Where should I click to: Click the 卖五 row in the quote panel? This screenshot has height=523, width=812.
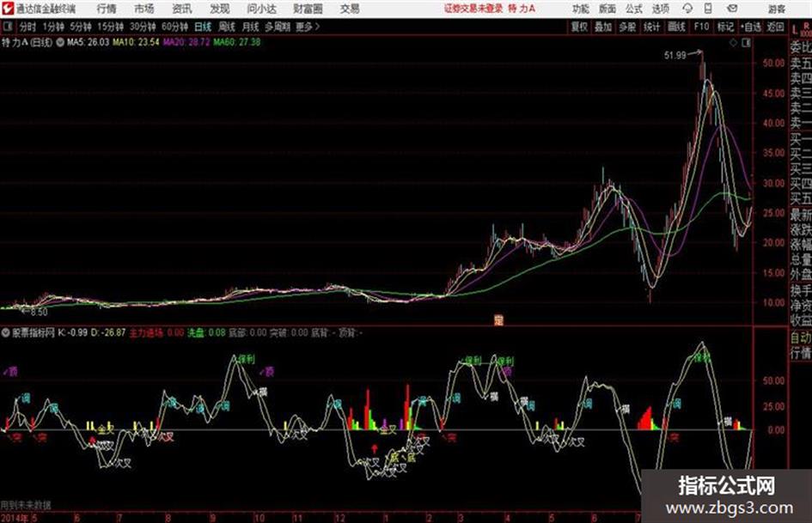801,64
